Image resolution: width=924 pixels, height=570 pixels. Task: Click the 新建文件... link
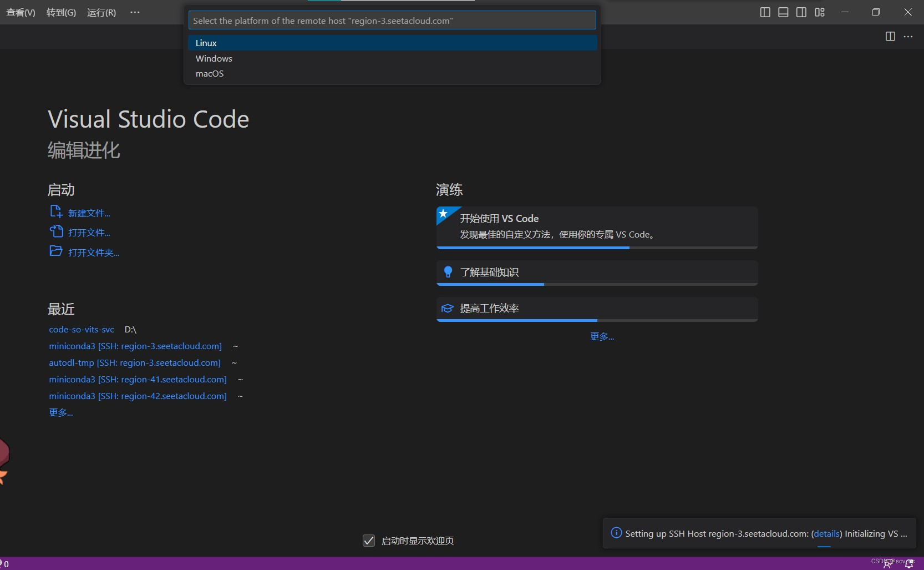click(89, 213)
